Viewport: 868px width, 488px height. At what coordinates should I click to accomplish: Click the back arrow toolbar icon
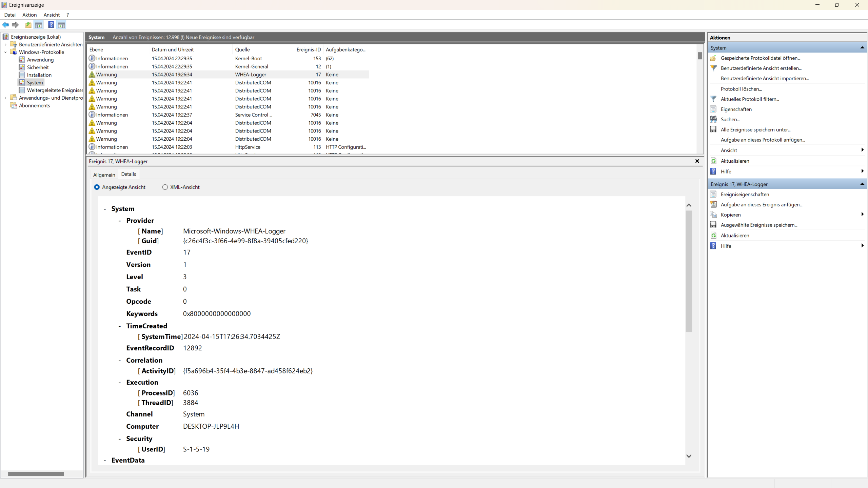(x=6, y=25)
